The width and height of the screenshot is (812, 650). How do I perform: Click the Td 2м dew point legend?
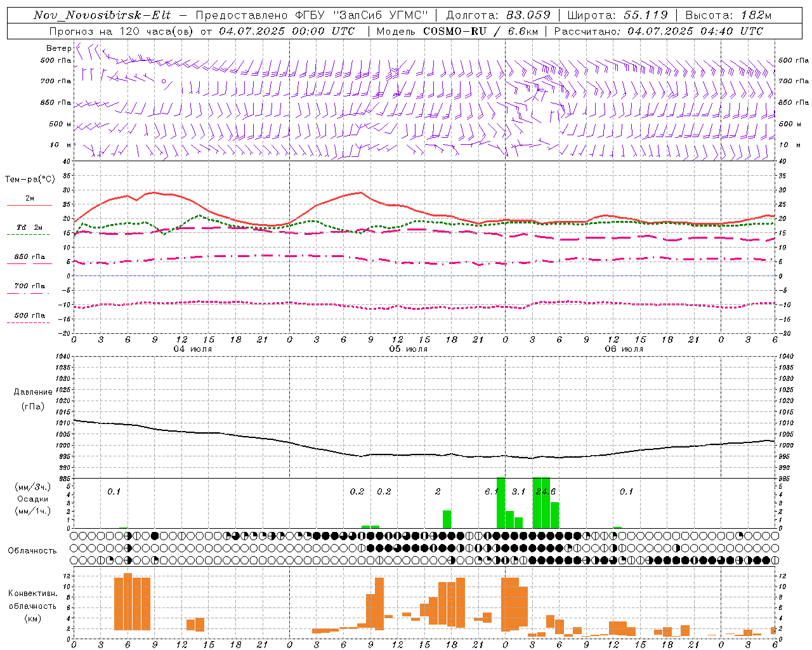tap(30, 227)
